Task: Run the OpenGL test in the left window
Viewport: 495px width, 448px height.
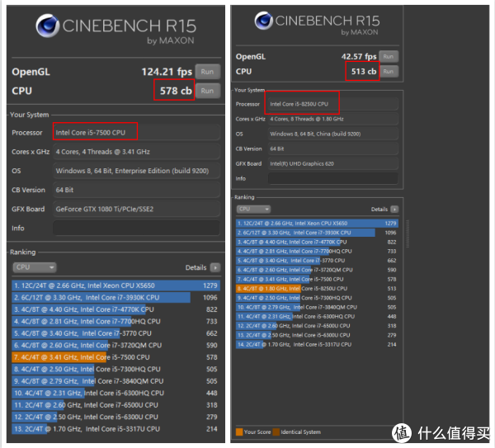Action: (x=207, y=72)
